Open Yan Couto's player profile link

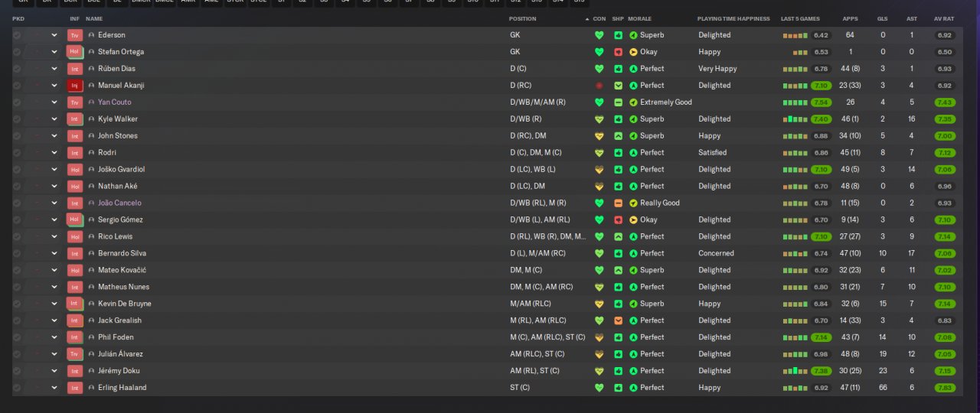click(x=115, y=102)
